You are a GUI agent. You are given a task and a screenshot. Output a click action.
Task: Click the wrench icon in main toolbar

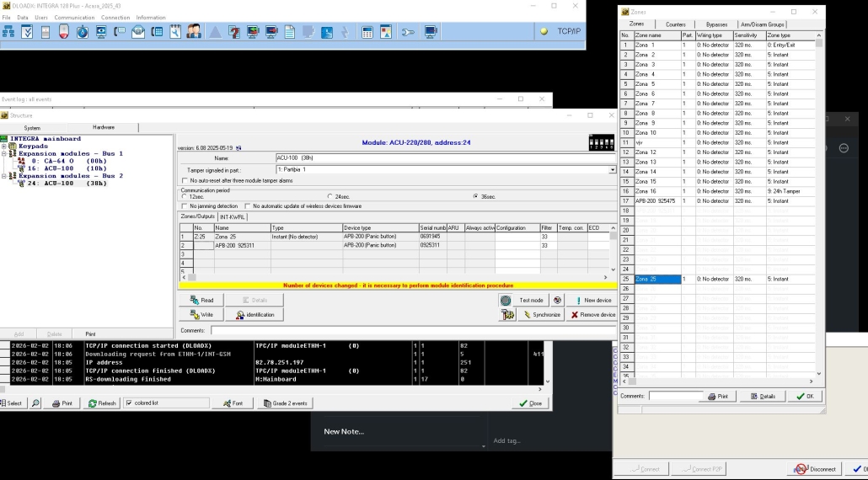click(408, 32)
